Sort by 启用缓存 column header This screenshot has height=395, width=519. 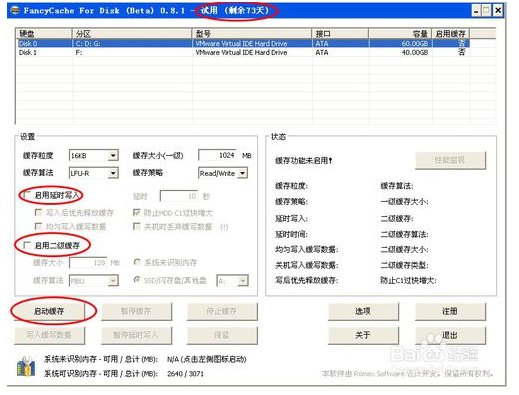tap(451, 34)
